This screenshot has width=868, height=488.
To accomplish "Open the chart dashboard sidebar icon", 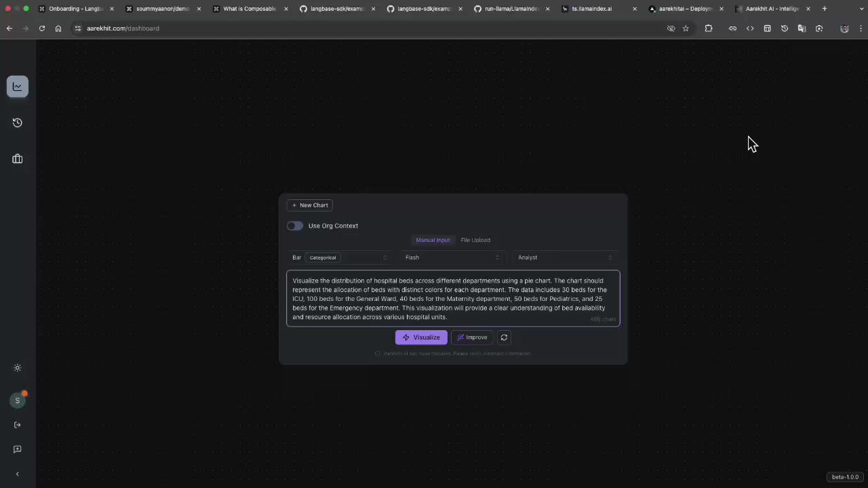I will tap(18, 86).
